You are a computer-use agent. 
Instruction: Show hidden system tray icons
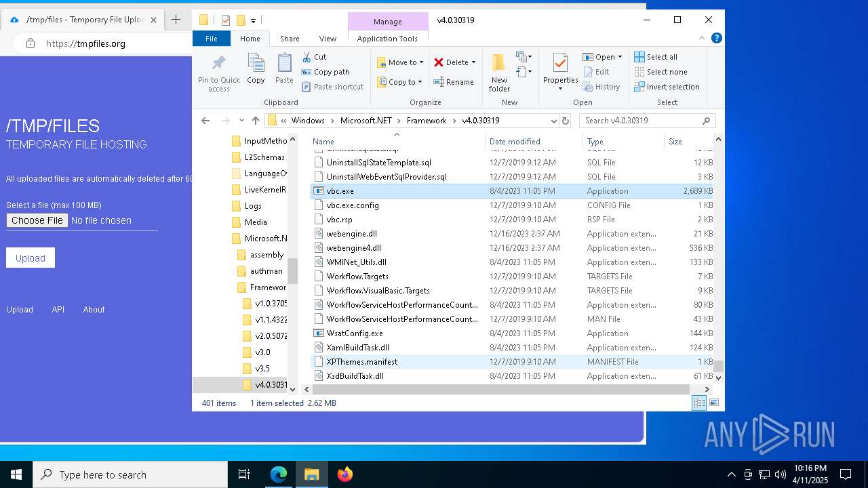(x=731, y=474)
